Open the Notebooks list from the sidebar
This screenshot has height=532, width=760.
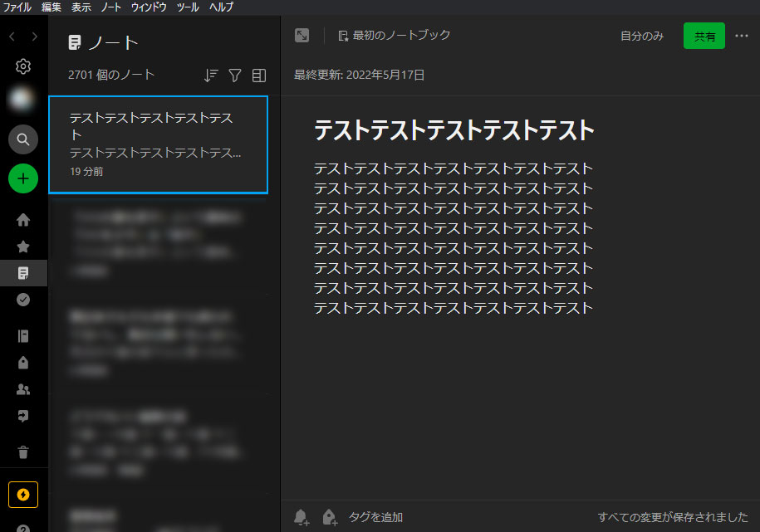23,335
